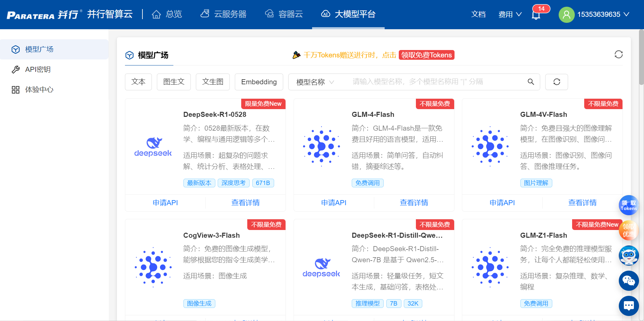Click 免费调用 tag on GLM-4-Flash
This screenshot has height=321, width=644.
point(368,183)
